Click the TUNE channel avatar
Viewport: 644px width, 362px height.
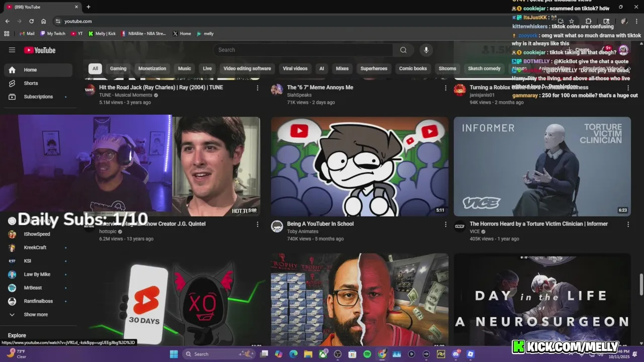click(90, 90)
